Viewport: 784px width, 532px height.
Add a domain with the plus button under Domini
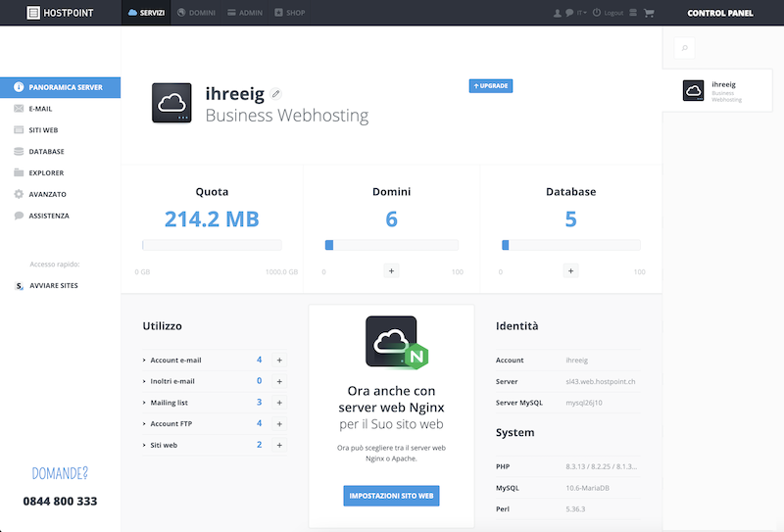[391, 271]
